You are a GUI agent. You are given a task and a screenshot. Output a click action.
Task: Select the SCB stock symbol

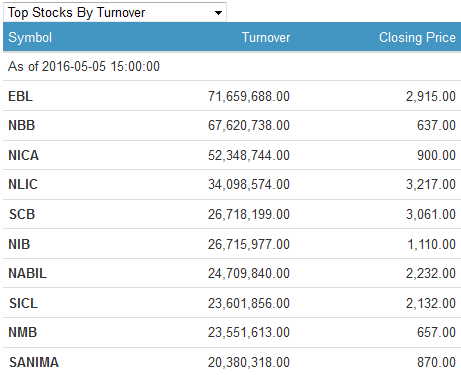click(22, 214)
